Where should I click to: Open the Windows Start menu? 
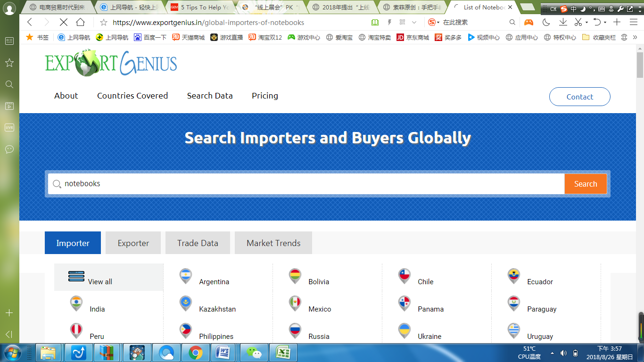pyautogui.click(x=12, y=353)
